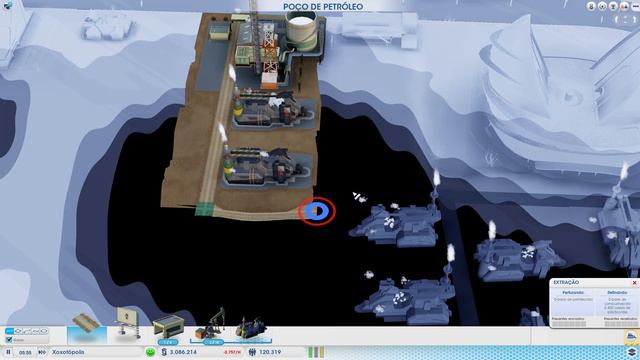Image resolution: width=640 pixels, height=360 pixels.
Task: Click the fast-forward speed button
Action: tap(42, 352)
